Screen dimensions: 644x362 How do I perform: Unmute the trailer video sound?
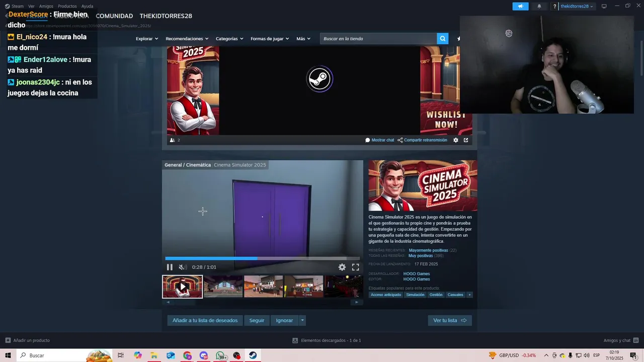tap(182, 267)
